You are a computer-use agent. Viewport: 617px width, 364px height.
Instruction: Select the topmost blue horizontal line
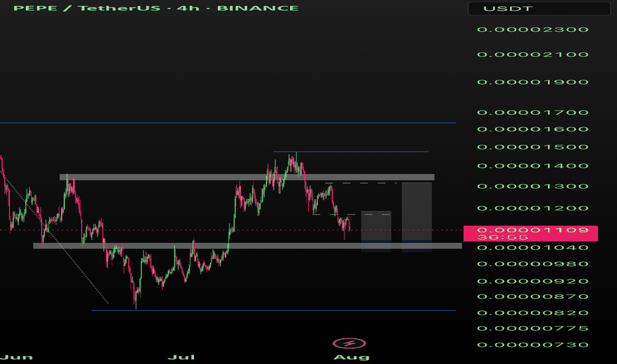228,123
